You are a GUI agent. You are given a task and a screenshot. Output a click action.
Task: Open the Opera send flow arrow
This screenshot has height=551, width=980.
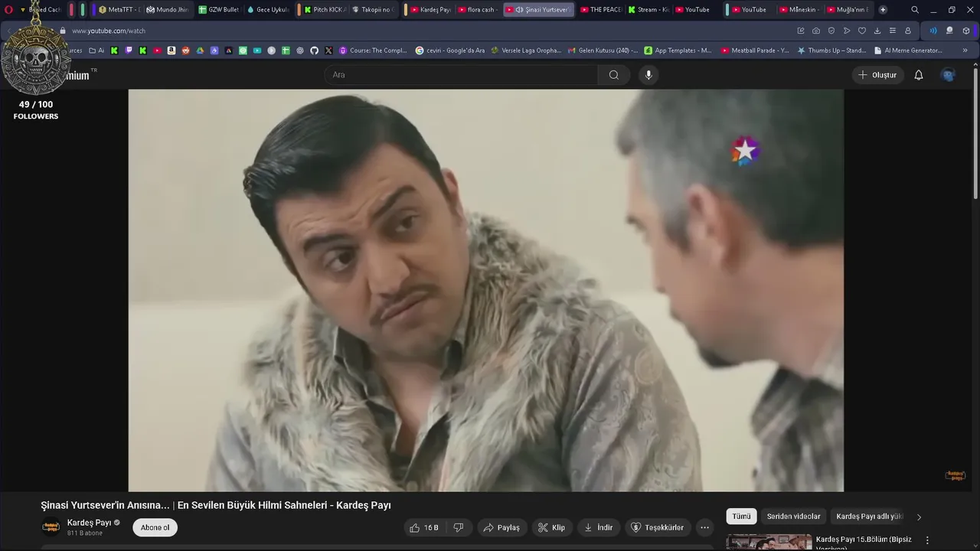tap(847, 31)
